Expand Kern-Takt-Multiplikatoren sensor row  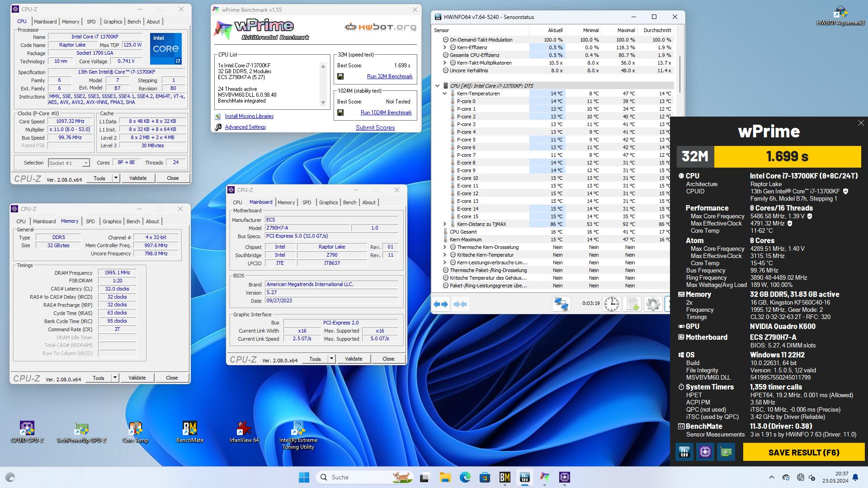(444, 63)
